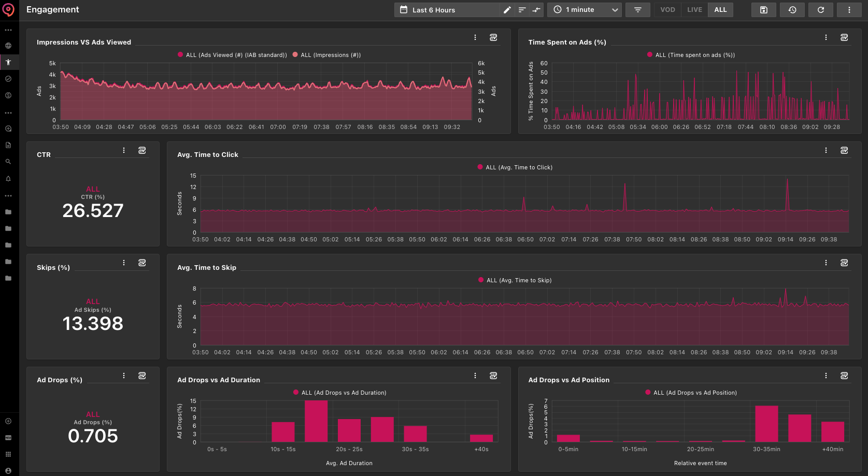
Task: Click the Ad Drops value 0.705
Action: [93, 436]
